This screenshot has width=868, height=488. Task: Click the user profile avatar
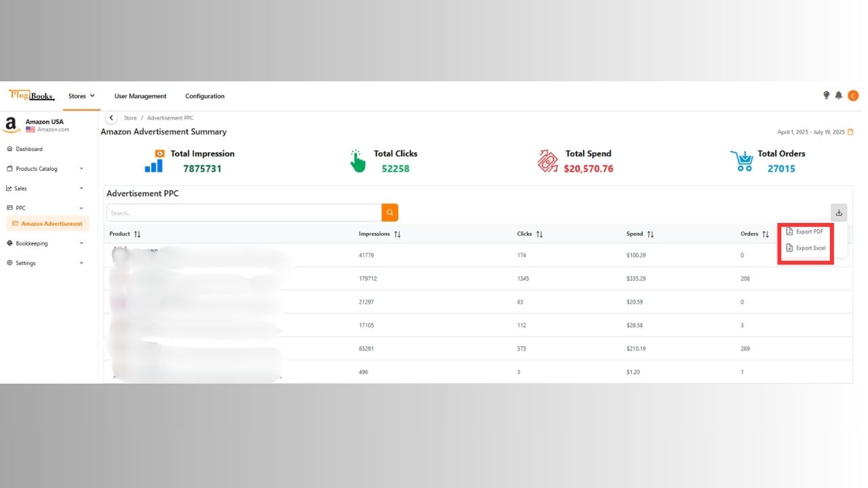tap(852, 96)
